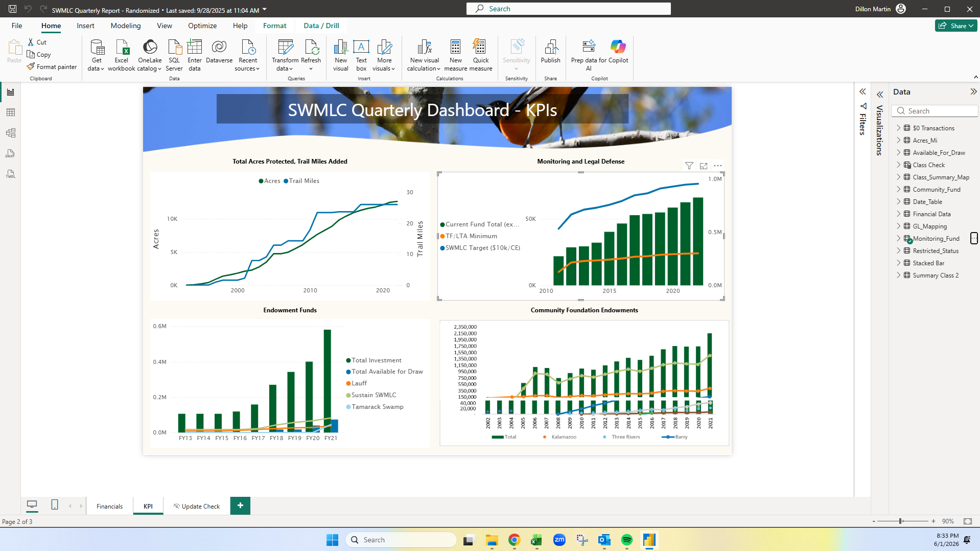Screen dimensions: 980x551
Task: Open OneLake catalog
Action: (150, 55)
